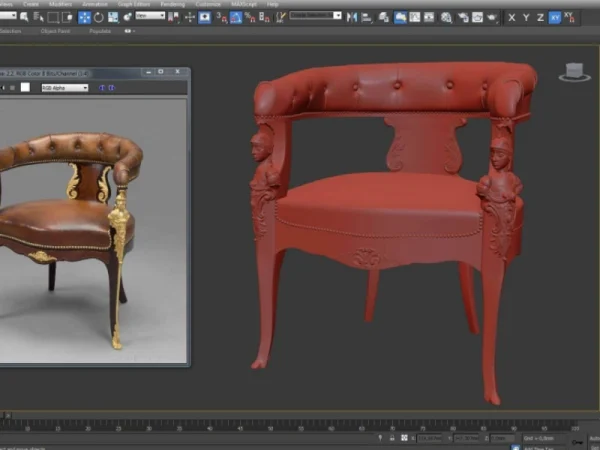The height and width of the screenshot is (450, 600).
Task: Restrict to Y axis
Action: 526,18
